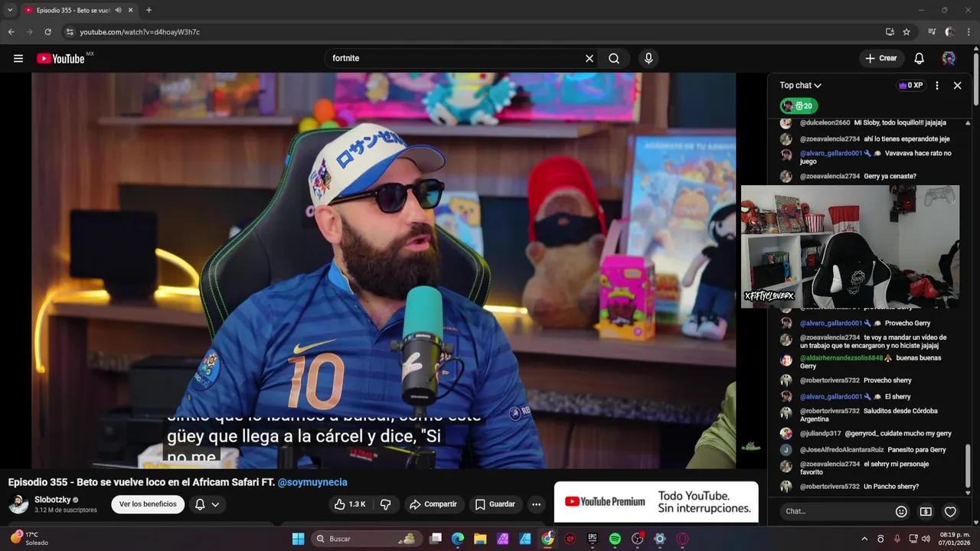Click Compartir share button
Image resolution: width=980 pixels, height=551 pixels.
click(433, 504)
